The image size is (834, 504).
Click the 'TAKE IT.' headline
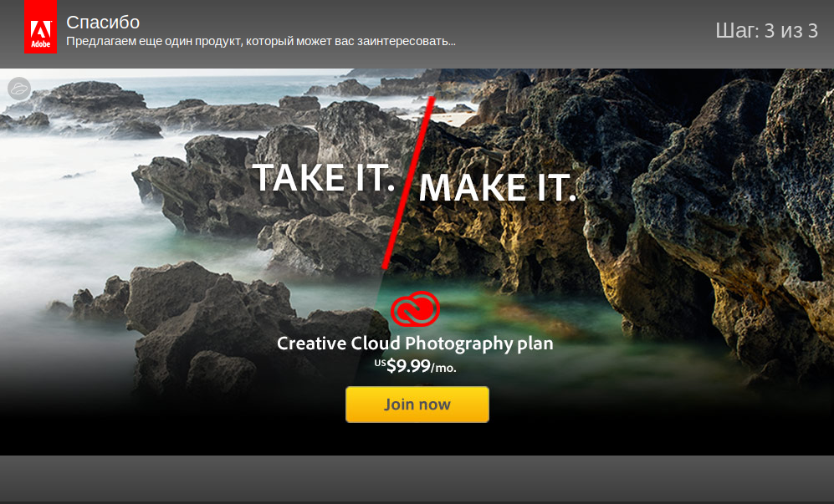click(x=324, y=177)
